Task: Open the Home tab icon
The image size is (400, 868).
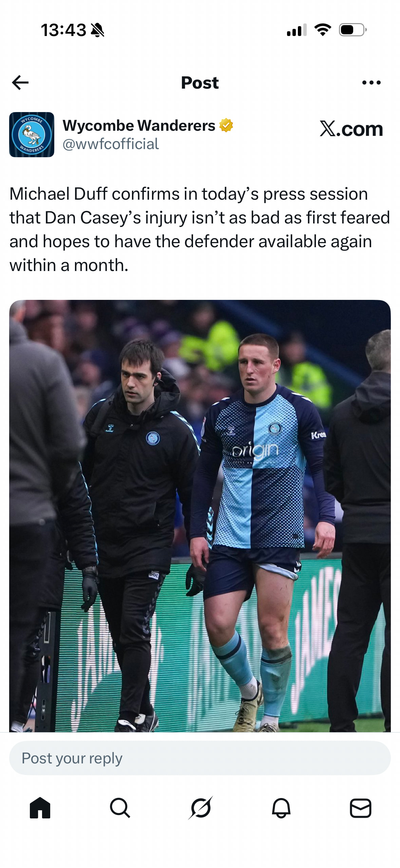Action: pyautogui.click(x=40, y=808)
